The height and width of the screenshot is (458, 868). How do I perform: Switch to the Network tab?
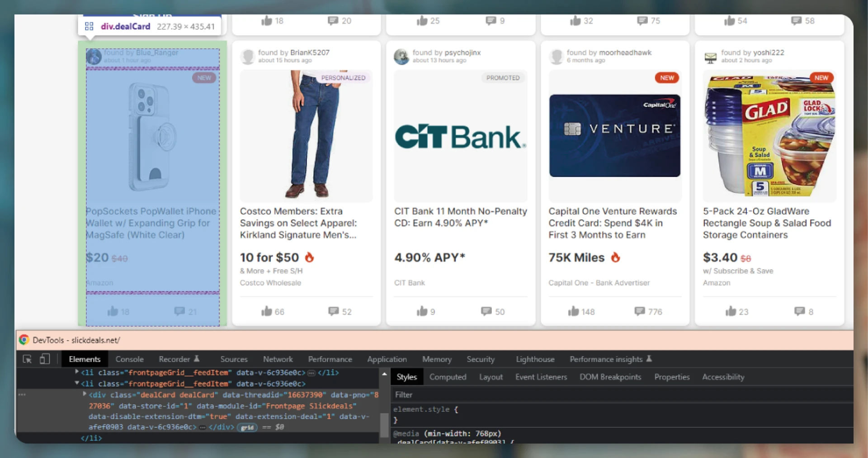[x=278, y=359]
